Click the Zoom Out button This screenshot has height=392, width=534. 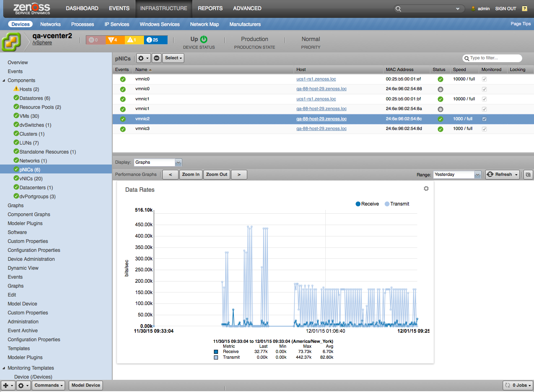(x=217, y=175)
